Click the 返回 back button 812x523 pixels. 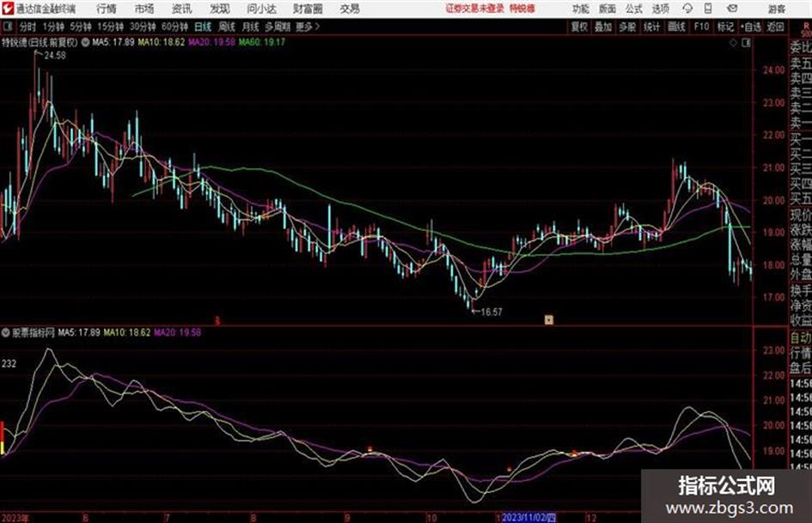[x=775, y=27]
